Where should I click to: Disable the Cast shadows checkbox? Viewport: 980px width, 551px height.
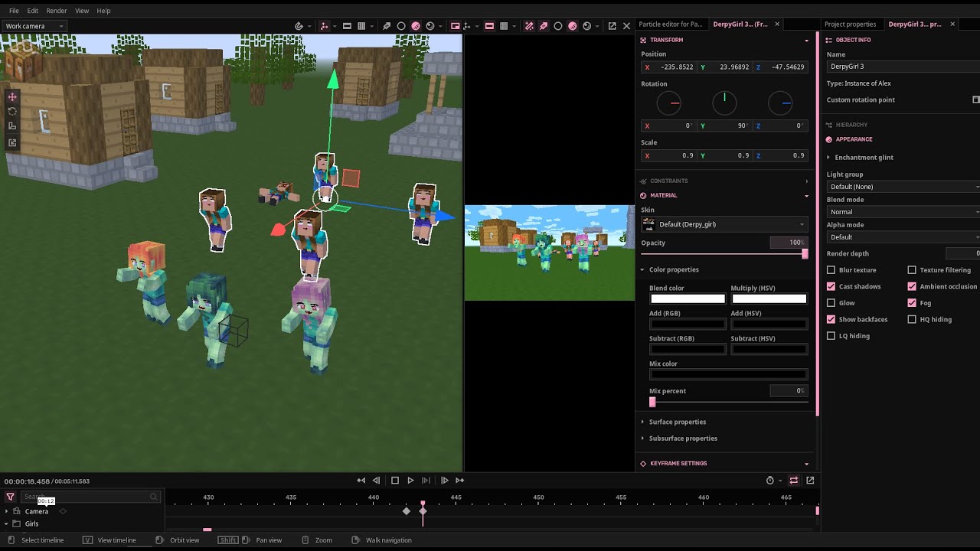[x=831, y=286]
